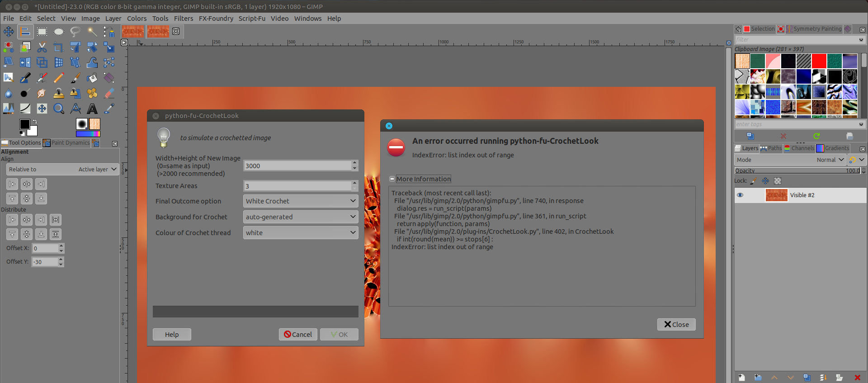
Task: Open layer Mode Normal dropdown
Action: (x=790, y=160)
